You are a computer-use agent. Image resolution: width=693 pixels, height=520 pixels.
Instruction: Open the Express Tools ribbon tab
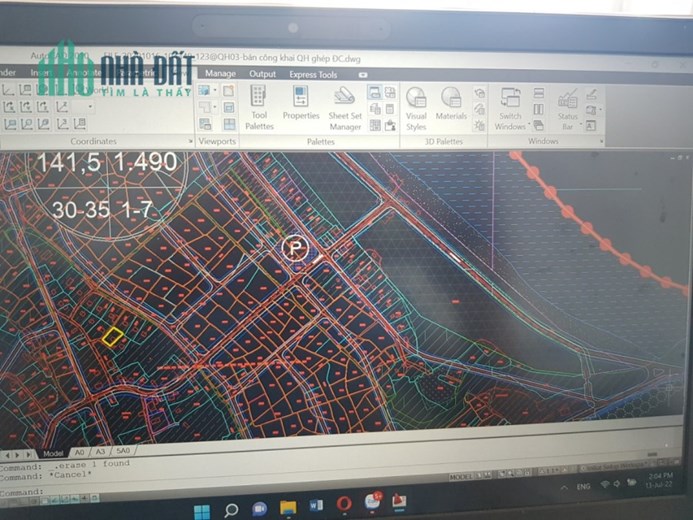pos(313,75)
